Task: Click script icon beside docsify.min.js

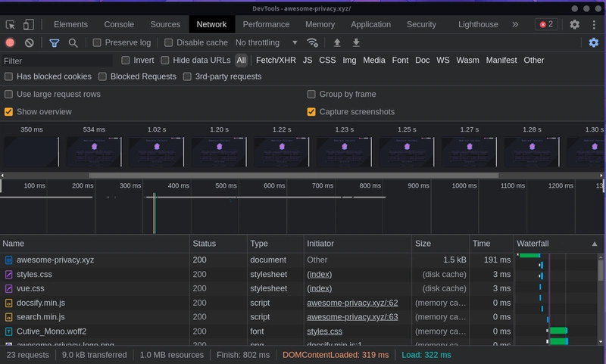Action: (8, 303)
